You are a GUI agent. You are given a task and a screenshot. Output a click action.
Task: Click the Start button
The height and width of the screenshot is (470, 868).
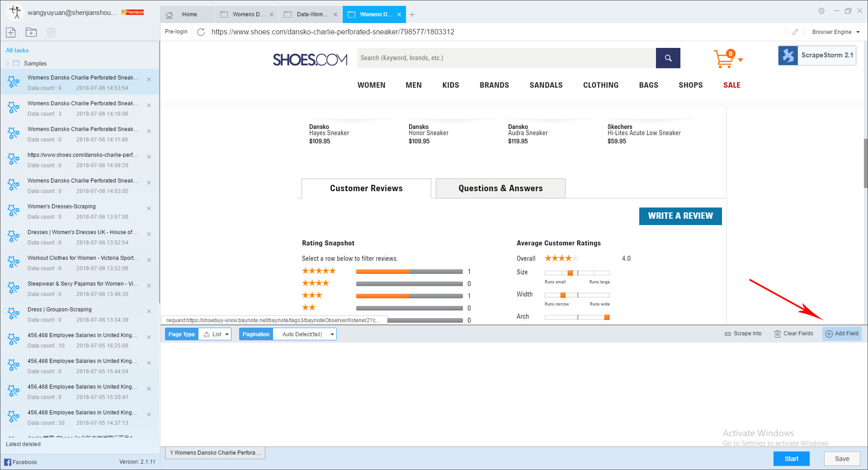coord(791,459)
